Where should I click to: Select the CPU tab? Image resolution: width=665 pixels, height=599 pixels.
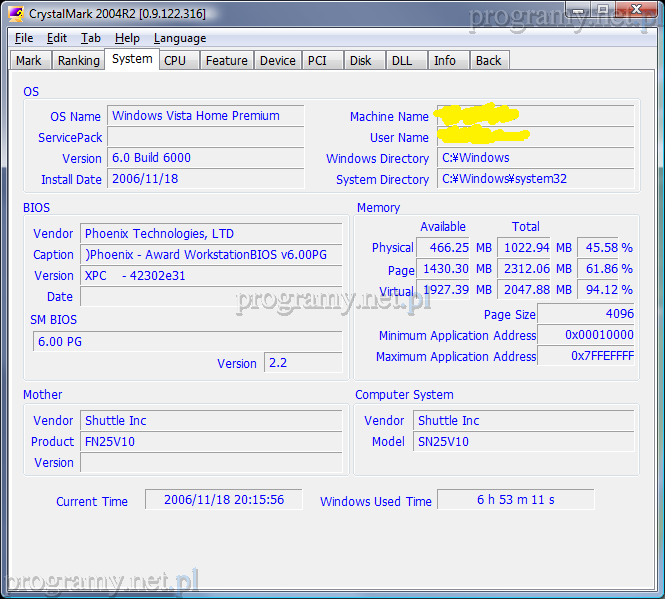[175, 61]
